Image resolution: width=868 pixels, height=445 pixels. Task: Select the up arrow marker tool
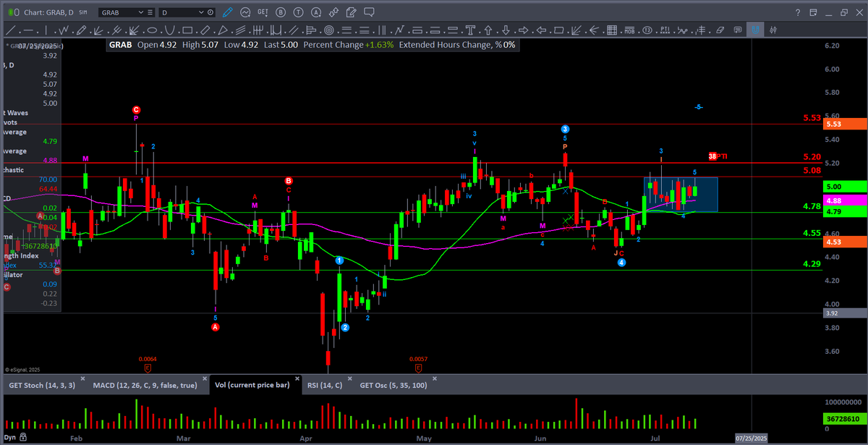click(488, 30)
